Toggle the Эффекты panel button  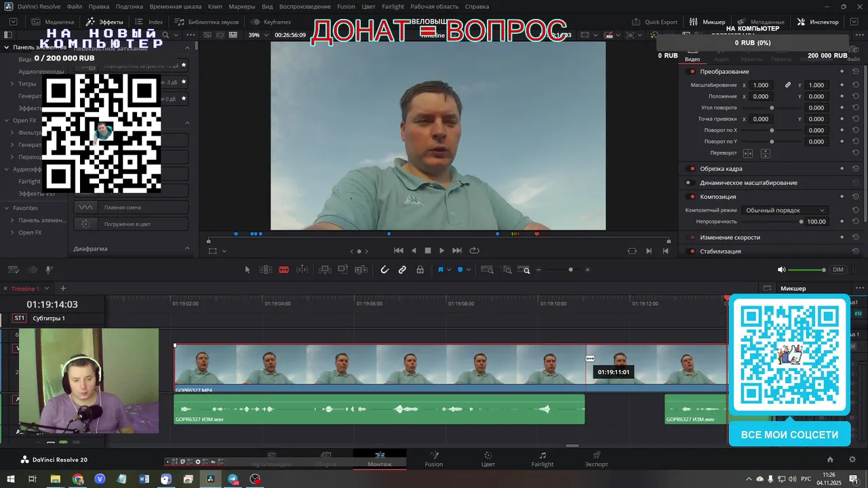[x=104, y=22]
